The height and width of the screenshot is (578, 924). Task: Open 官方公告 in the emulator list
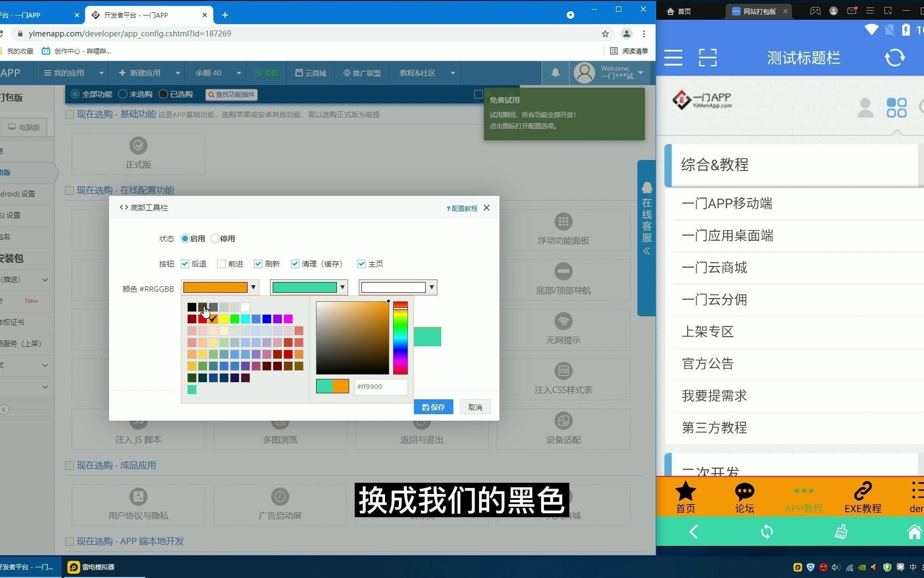coord(707,364)
